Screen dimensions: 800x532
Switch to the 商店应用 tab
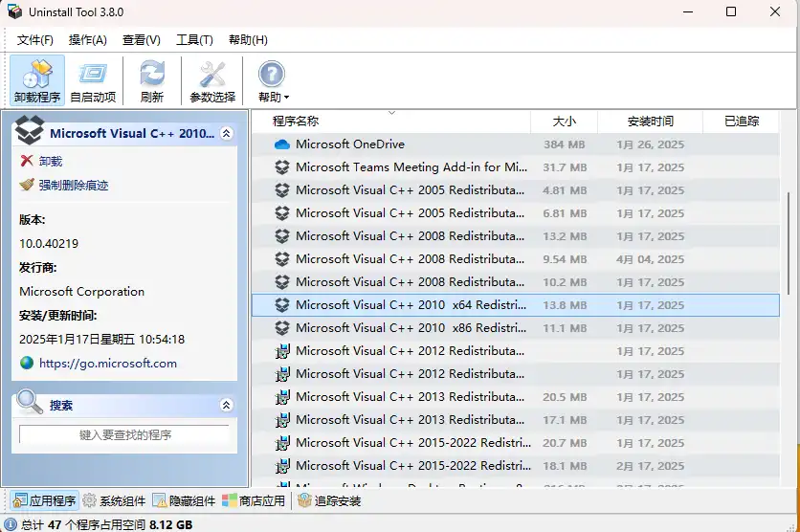pos(254,500)
